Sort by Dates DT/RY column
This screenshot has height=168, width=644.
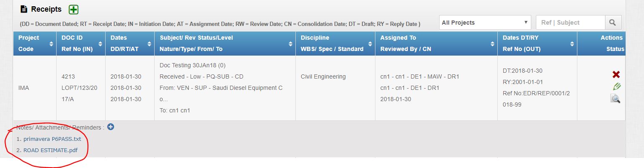tap(572, 43)
